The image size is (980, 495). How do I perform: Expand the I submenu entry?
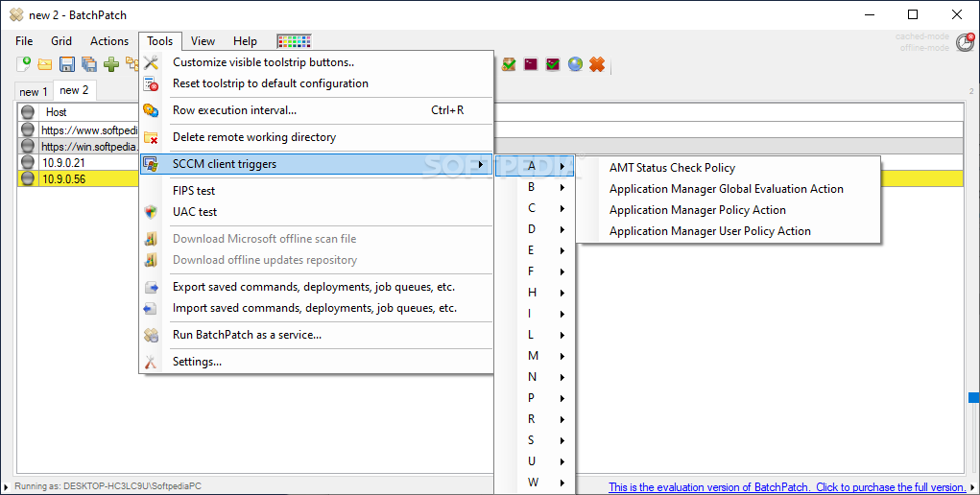pyautogui.click(x=535, y=314)
